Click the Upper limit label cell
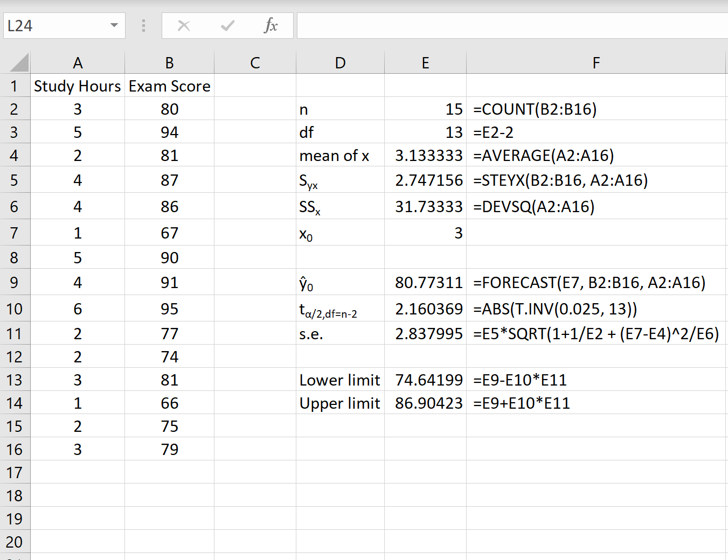 point(340,403)
